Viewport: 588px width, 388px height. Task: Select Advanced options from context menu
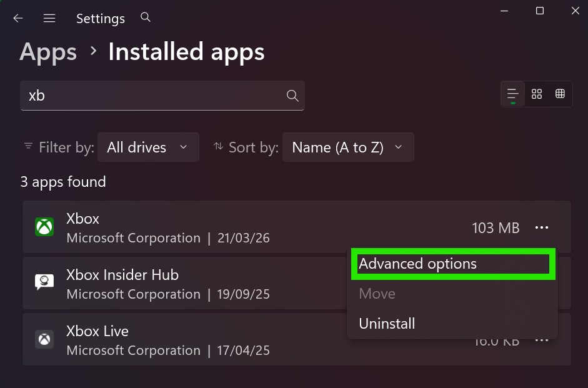click(x=417, y=264)
